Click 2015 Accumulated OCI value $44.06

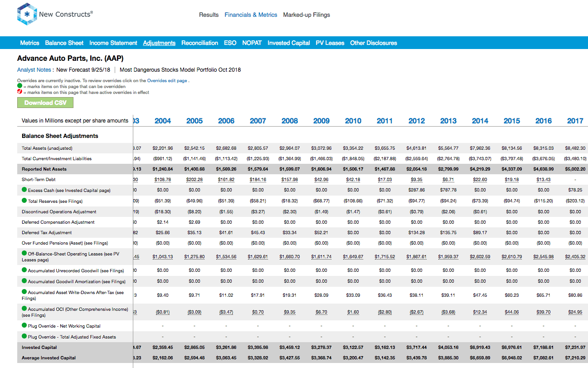512,312
